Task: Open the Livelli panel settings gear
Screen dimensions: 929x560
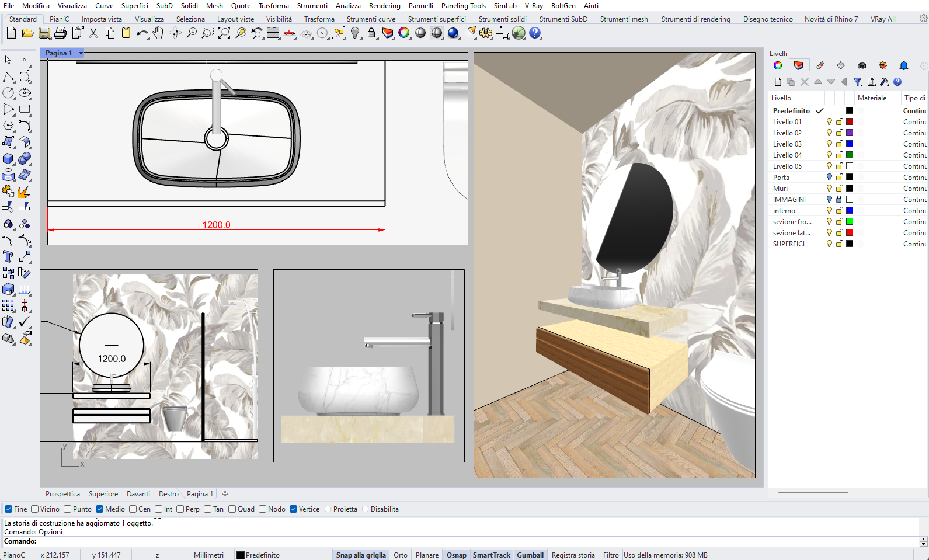Action: [924, 66]
